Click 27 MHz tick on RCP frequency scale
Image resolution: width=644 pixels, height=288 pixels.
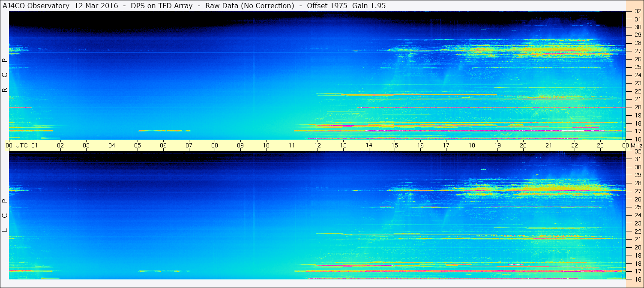click(x=637, y=51)
